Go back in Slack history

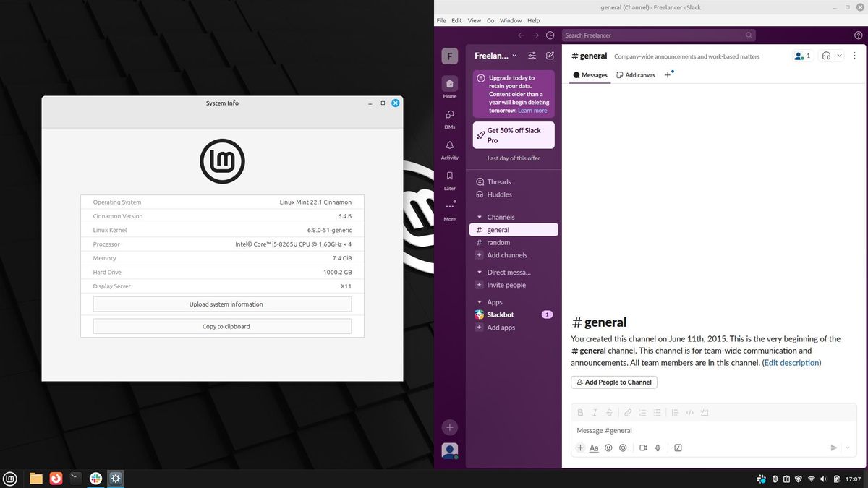[x=521, y=35]
